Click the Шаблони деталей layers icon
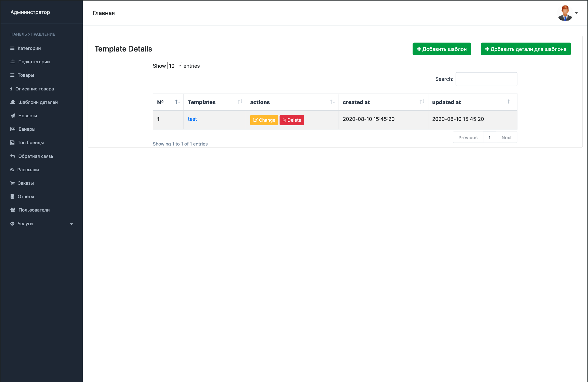This screenshot has height=382, width=588. (x=13, y=102)
